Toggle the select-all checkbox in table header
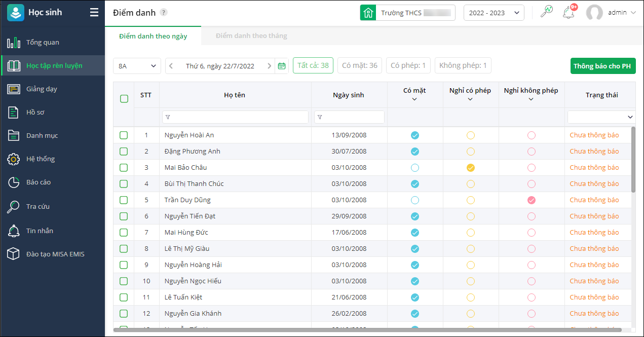This screenshot has width=644, height=337. tap(124, 99)
